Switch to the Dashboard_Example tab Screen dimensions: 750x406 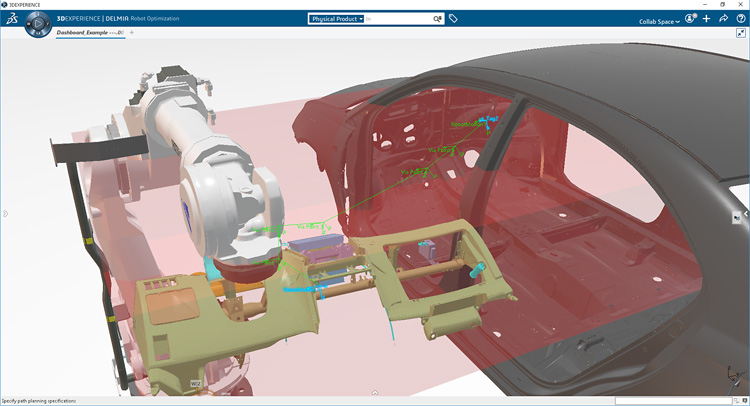click(90, 33)
